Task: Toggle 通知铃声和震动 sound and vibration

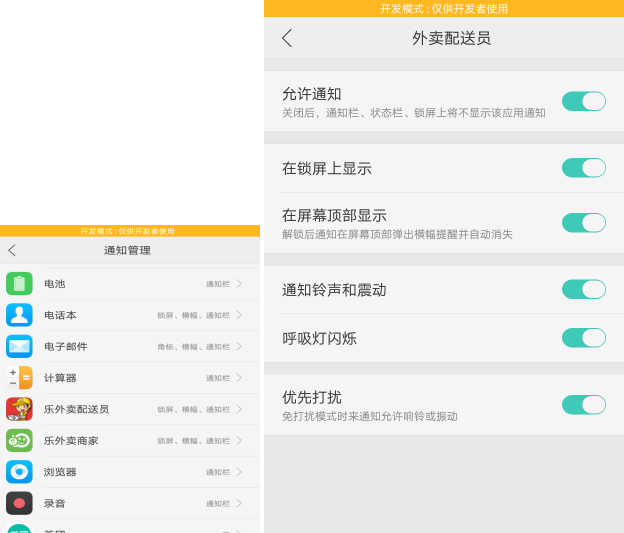Action: (x=583, y=289)
